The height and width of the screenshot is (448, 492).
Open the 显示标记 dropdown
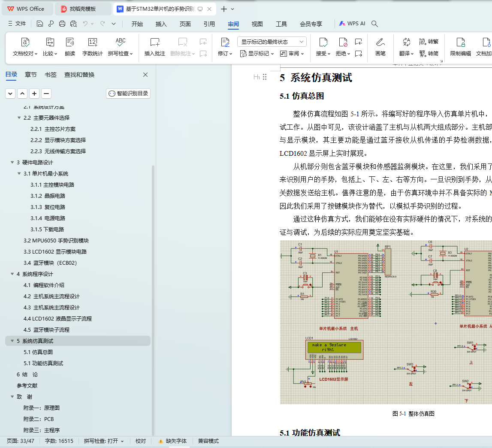coord(257,54)
